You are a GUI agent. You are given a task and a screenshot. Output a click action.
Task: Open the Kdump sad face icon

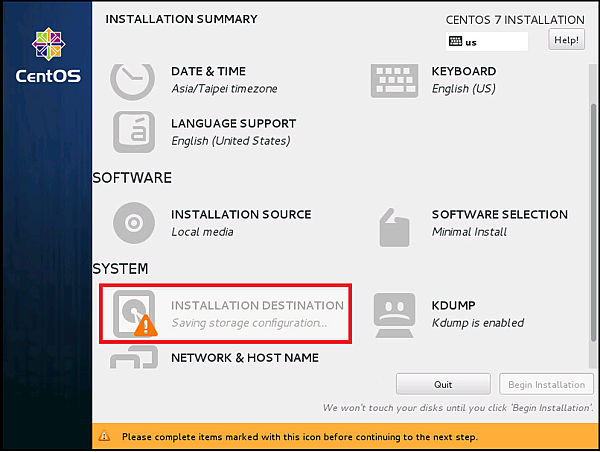[x=395, y=315]
